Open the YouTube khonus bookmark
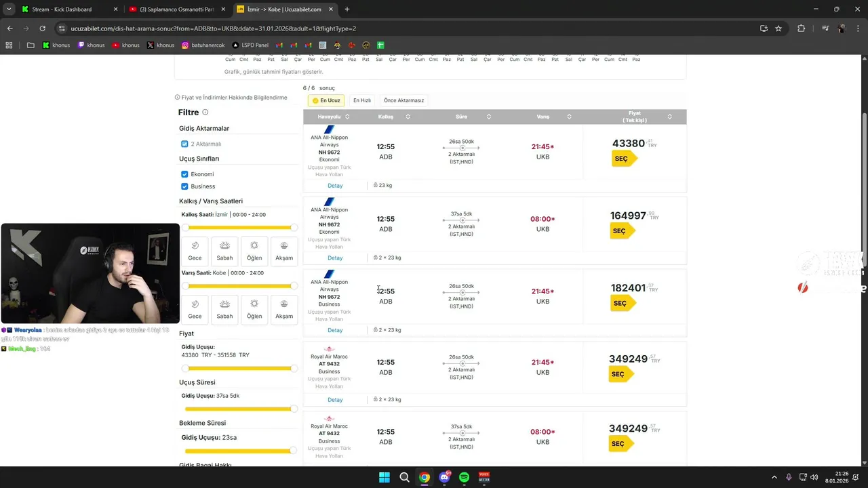The image size is (868, 488). 125,45
